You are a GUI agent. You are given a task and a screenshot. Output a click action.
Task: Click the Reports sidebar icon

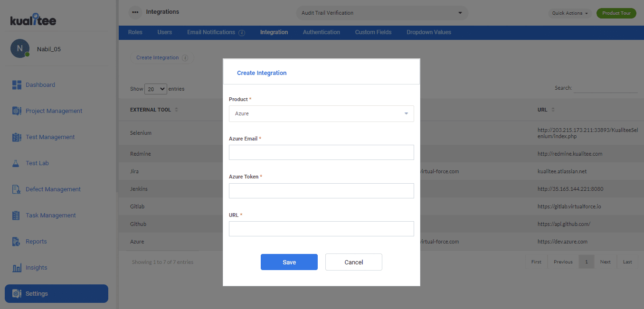(x=17, y=242)
